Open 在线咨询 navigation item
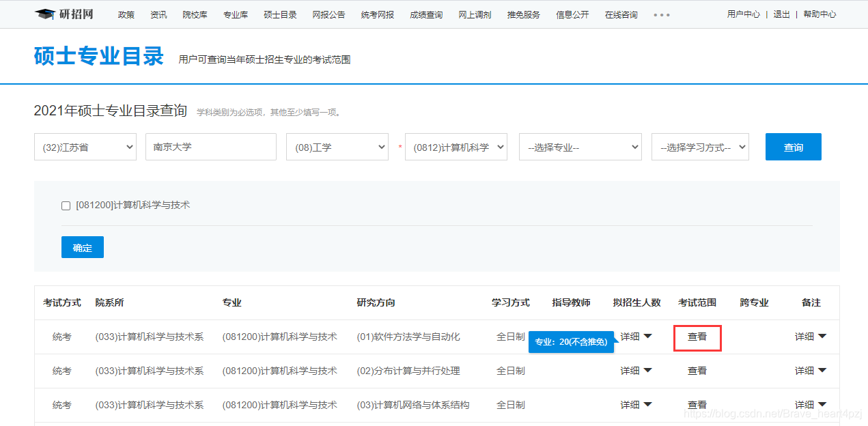Screen dimensions: 868x426 621,14
